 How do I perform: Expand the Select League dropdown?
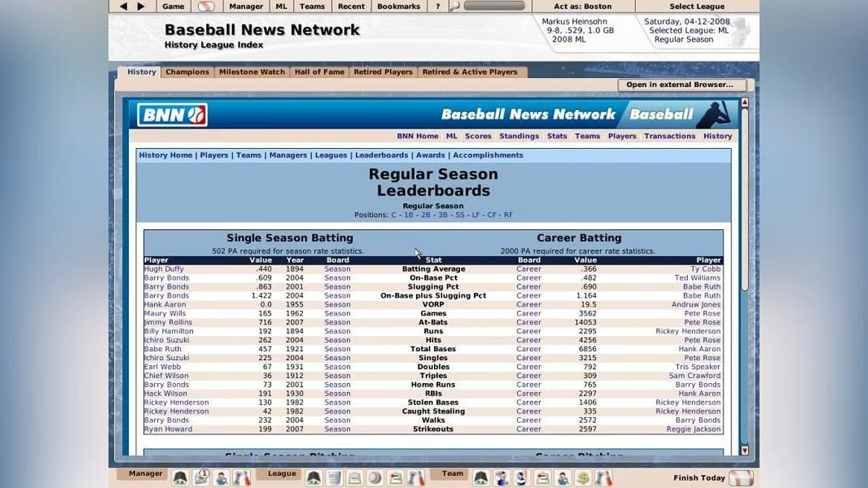point(697,7)
